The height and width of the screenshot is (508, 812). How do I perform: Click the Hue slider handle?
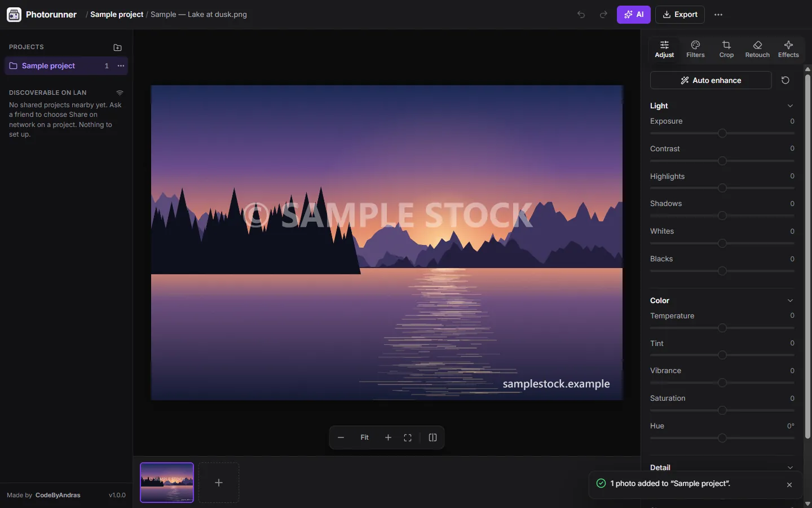click(x=722, y=439)
